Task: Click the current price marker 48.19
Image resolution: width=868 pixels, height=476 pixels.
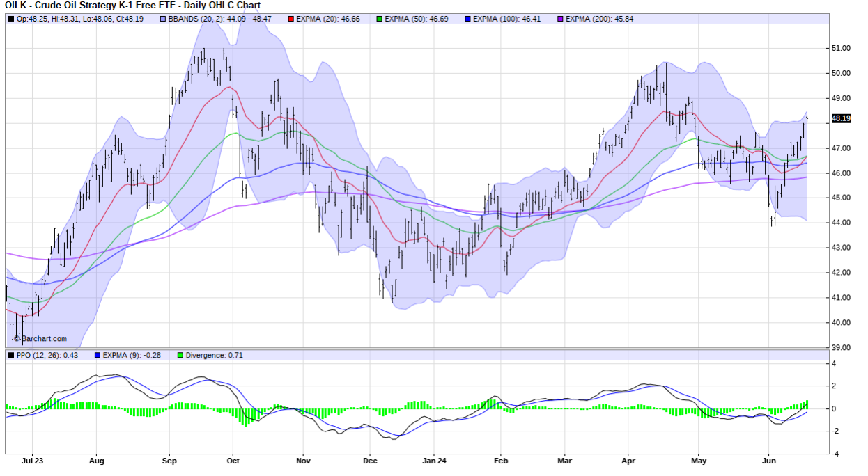Action: (842, 118)
